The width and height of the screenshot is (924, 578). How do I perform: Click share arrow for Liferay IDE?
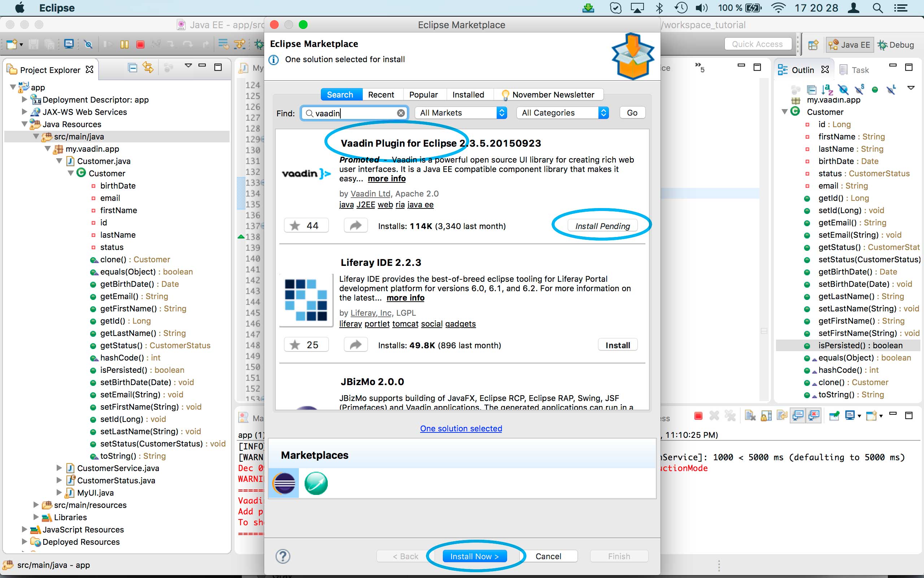pyautogui.click(x=356, y=345)
